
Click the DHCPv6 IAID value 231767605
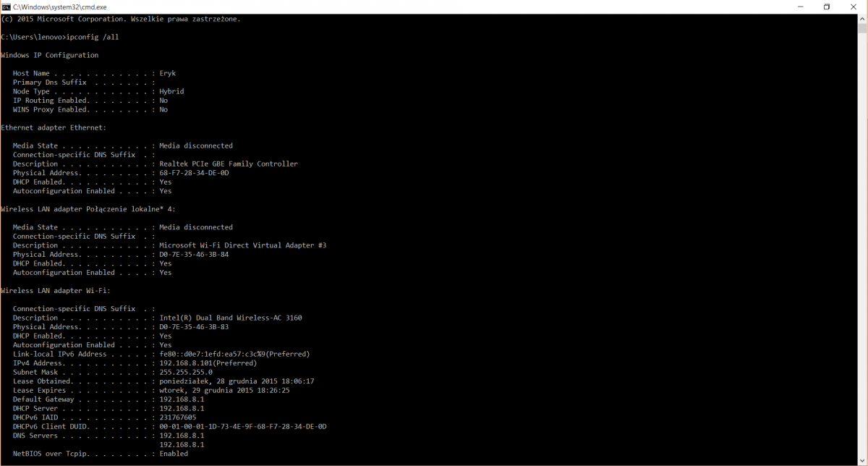pos(178,418)
